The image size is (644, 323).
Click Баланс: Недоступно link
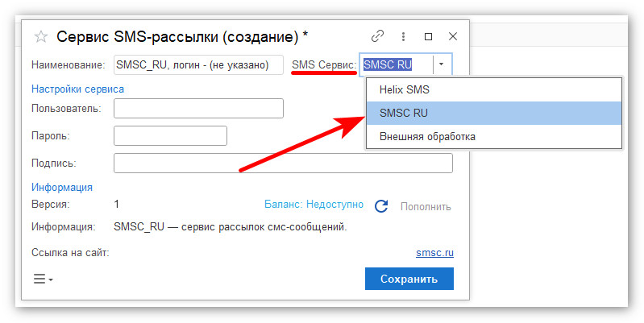pyautogui.click(x=314, y=205)
